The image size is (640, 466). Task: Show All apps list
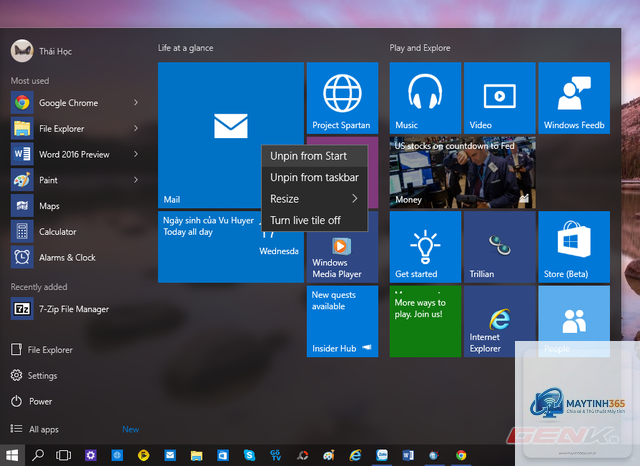(35, 429)
